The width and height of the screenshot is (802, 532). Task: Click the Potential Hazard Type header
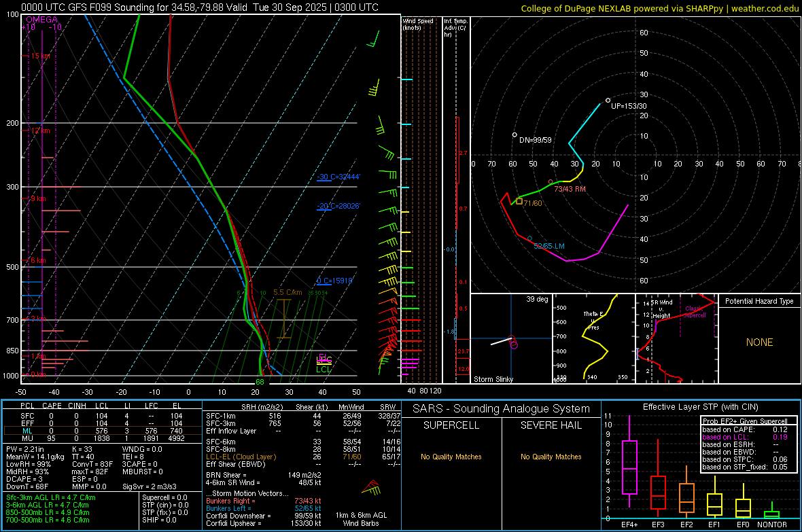coord(759,301)
